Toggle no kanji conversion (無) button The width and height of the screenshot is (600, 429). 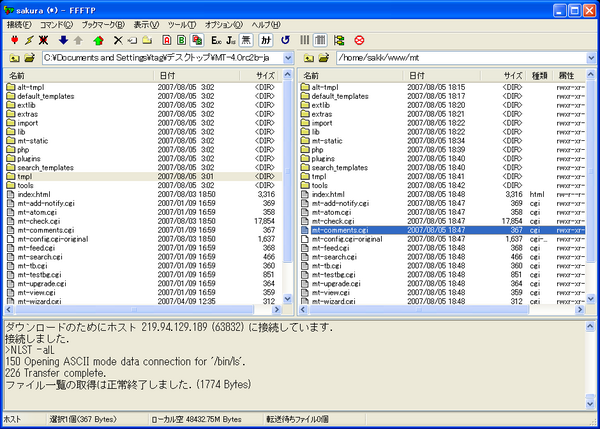tap(246, 40)
